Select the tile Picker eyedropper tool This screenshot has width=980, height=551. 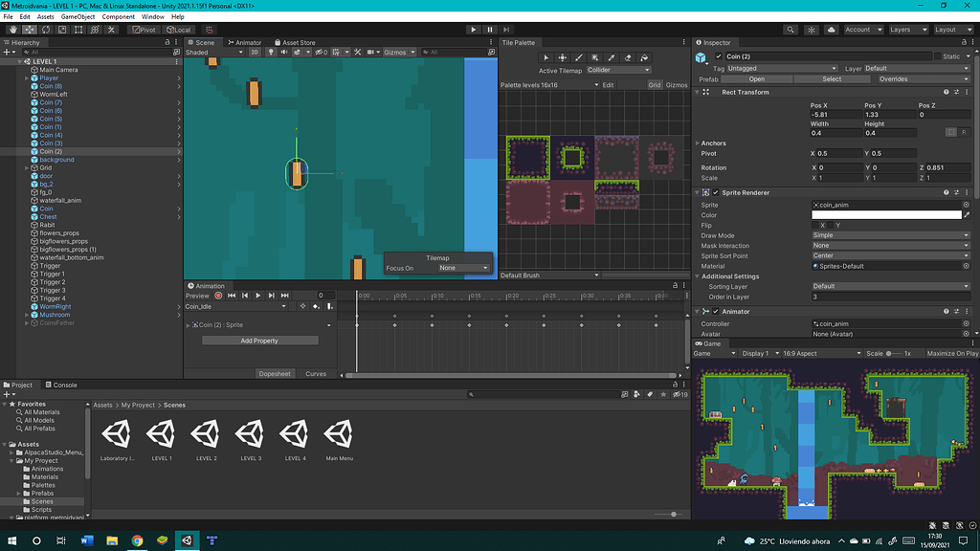tap(612, 57)
